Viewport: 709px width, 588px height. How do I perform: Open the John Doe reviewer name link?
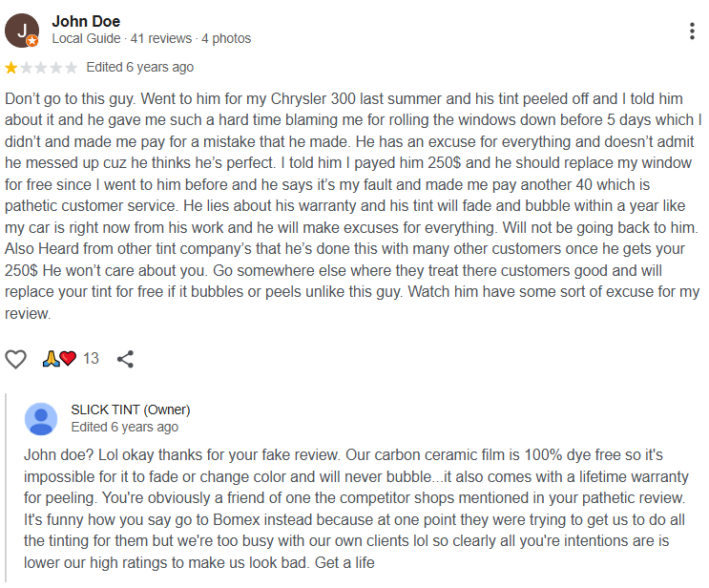86,21
